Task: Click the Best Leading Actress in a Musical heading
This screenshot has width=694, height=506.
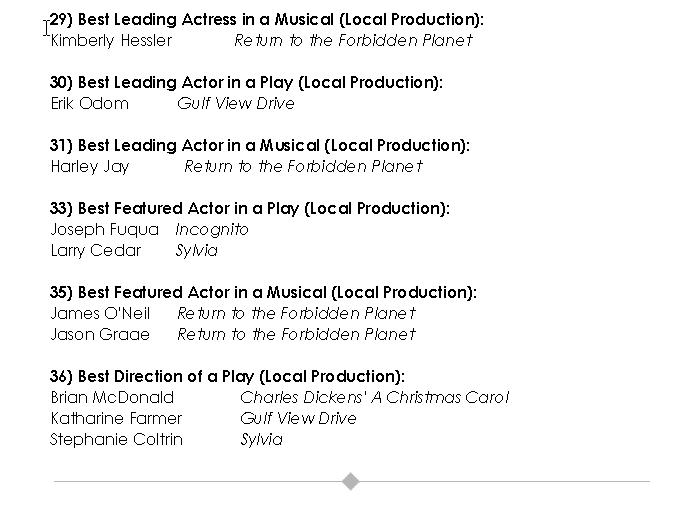Action: [x=266, y=19]
